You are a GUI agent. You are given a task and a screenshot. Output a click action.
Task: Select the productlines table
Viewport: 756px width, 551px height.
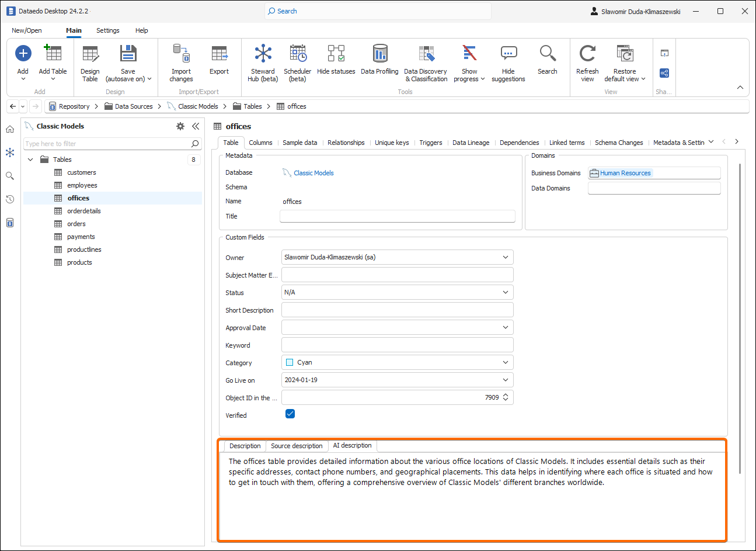[x=84, y=249]
